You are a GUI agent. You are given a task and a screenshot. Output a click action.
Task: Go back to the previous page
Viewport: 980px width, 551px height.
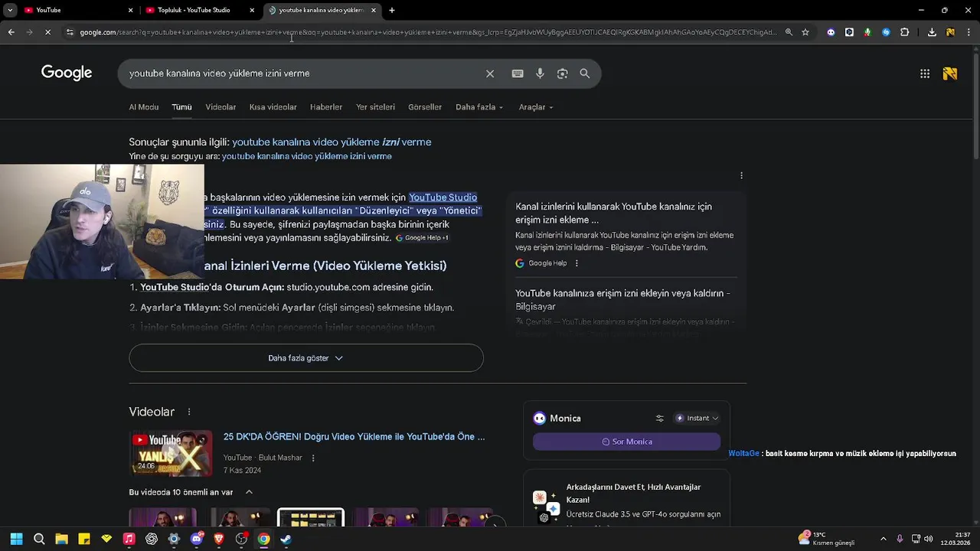pos(11,32)
